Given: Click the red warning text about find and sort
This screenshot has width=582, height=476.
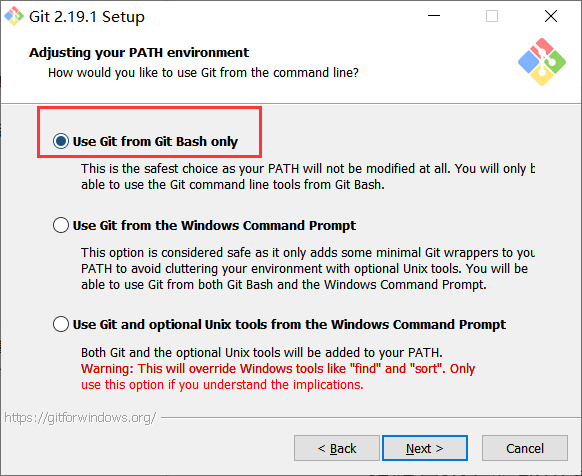Looking at the screenshot, I should tap(278, 376).
